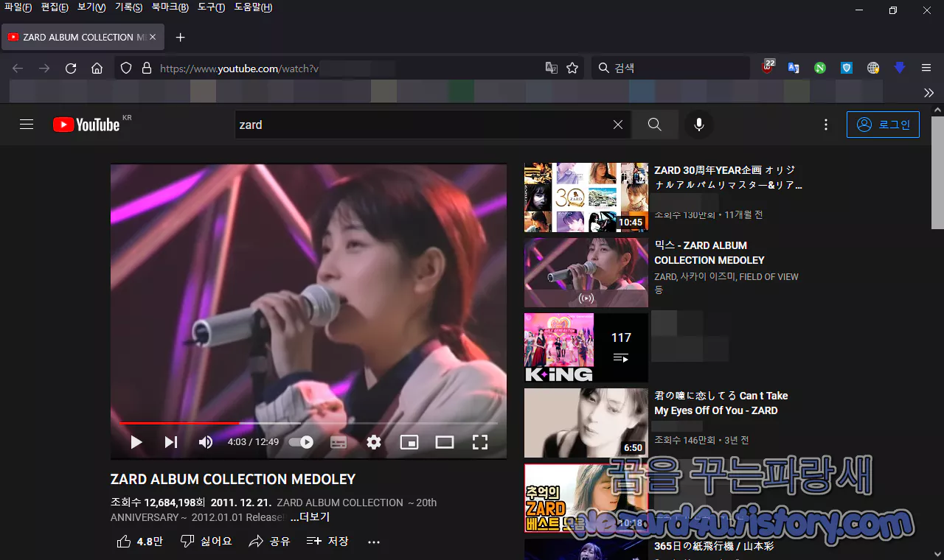
Task: Open Firefox application hamburger menu
Action: click(926, 68)
